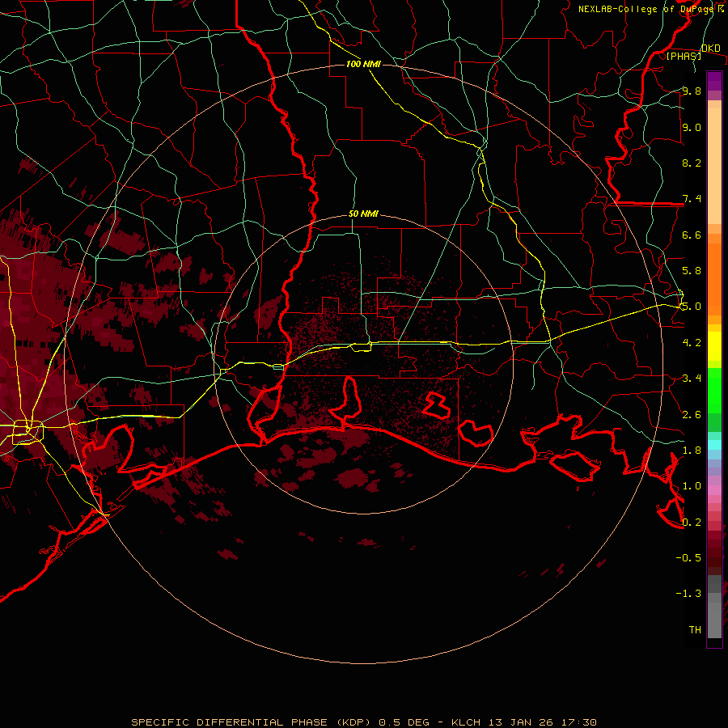Click the 1.0 legend value

tap(692, 486)
